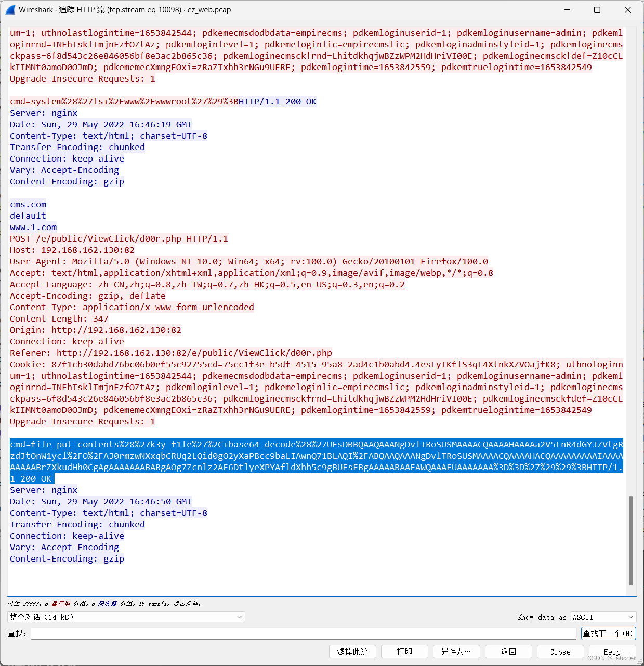Image resolution: width=644 pixels, height=666 pixels.
Task: Click the Accept-Encoding: gzip, deflate line
Action: click(x=88, y=296)
